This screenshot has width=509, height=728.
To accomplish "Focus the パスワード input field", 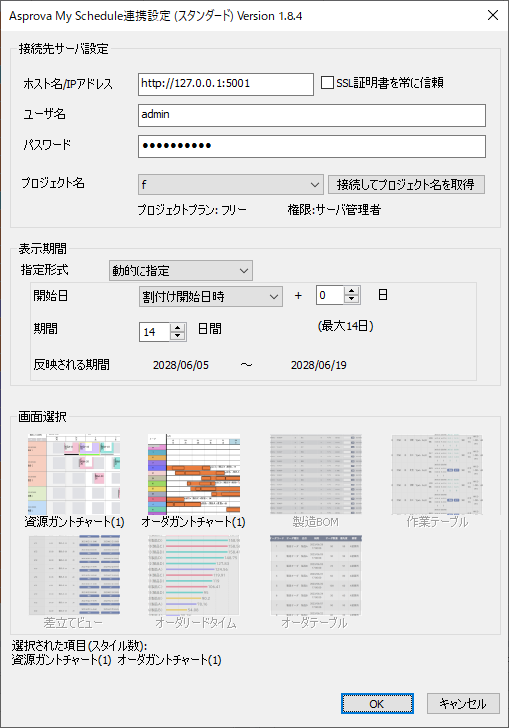I will pyautogui.click(x=312, y=146).
